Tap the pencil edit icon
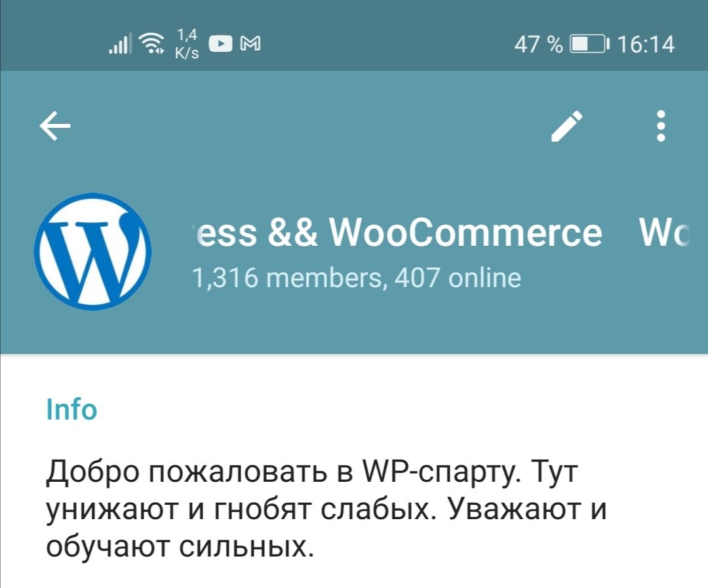708x588 pixels. click(567, 126)
